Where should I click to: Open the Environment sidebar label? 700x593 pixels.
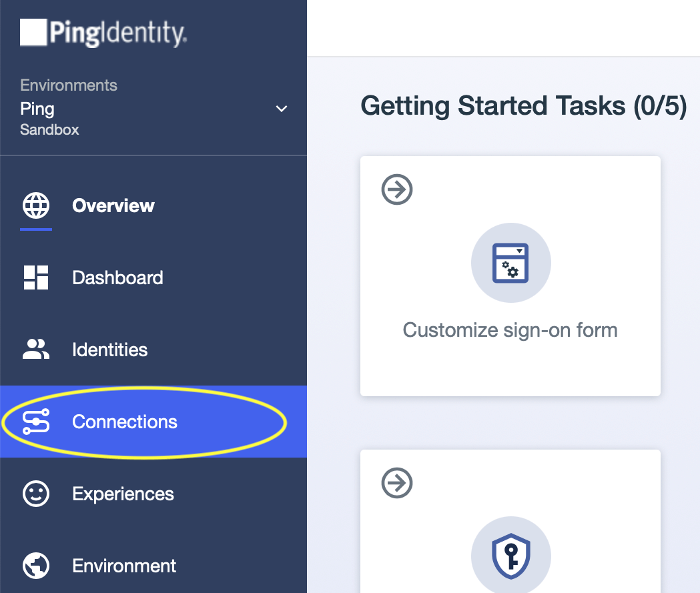pyautogui.click(x=125, y=566)
